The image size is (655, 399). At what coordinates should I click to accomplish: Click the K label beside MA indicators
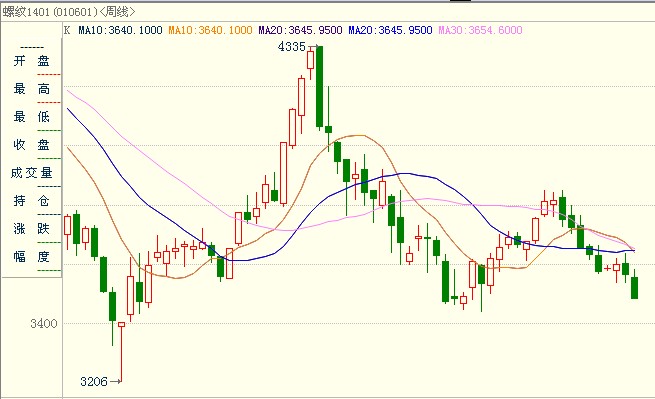pos(67,30)
